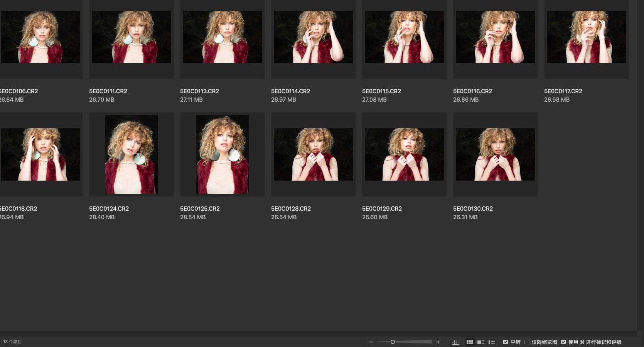Select portrait image 5E0C0124.CR2
Screen dimensions: 644x347
coord(131,154)
